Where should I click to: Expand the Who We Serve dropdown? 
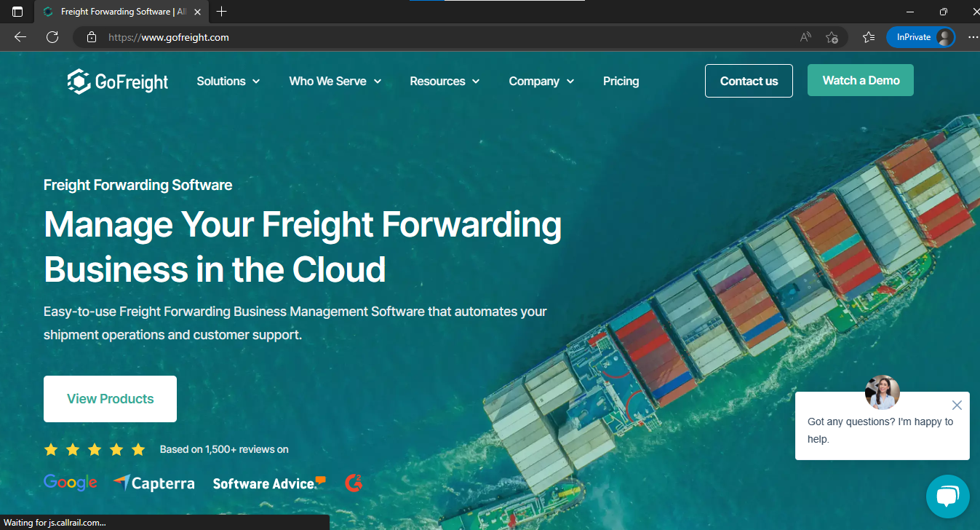335,82
